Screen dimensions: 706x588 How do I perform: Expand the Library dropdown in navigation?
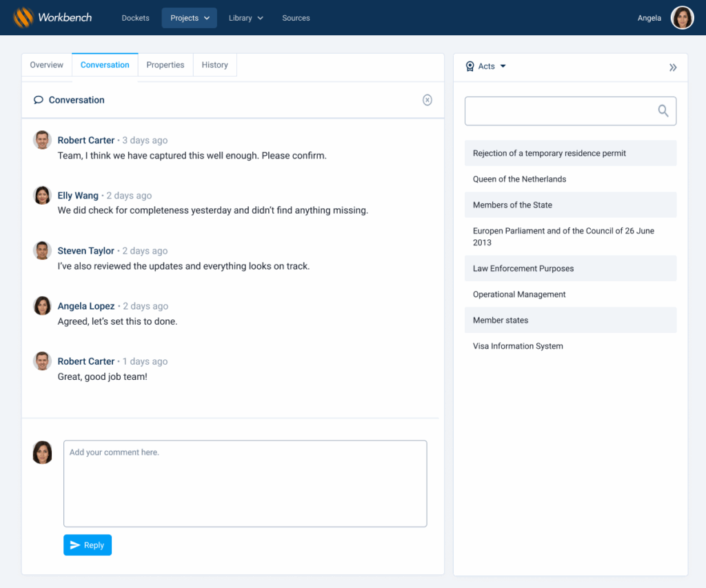point(246,18)
